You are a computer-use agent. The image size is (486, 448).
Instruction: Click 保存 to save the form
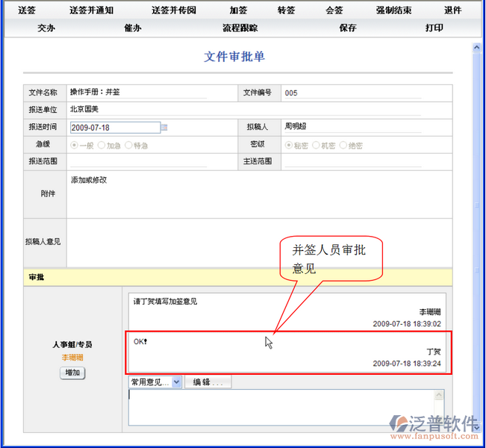click(x=347, y=28)
